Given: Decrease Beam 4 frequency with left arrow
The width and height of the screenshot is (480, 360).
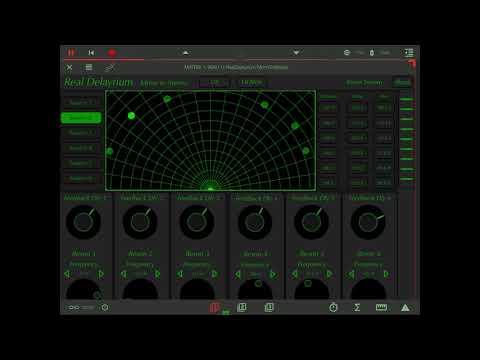Looking at the screenshot, I should pos(238,274).
